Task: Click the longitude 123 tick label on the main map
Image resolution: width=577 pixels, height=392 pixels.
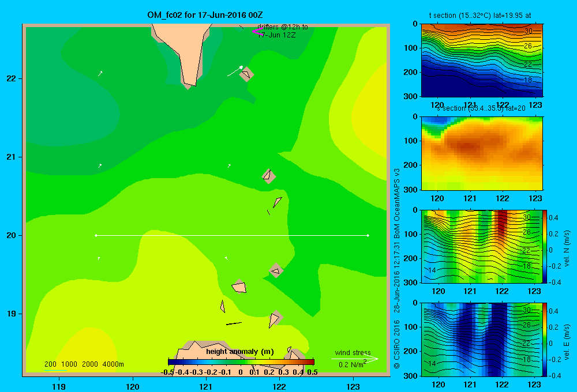Action: click(353, 386)
